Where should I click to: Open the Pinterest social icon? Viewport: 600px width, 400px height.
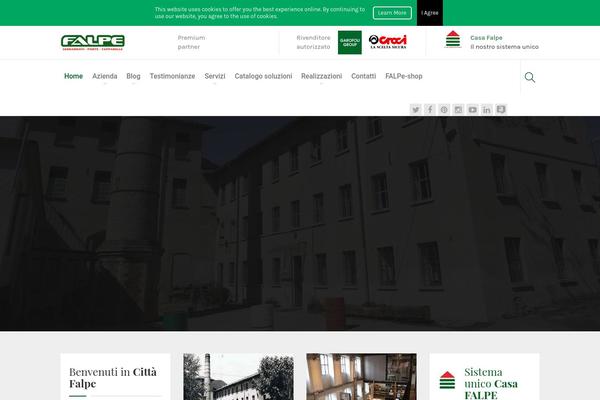(444, 110)
